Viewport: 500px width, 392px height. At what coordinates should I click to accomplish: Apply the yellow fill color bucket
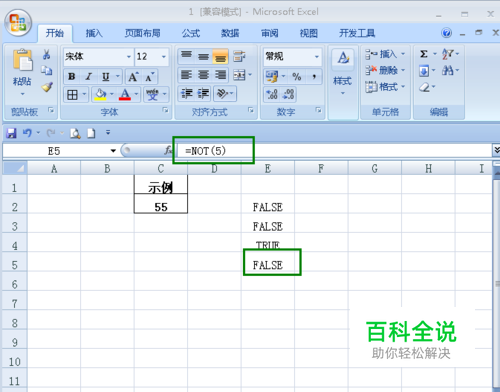(100, 95)
